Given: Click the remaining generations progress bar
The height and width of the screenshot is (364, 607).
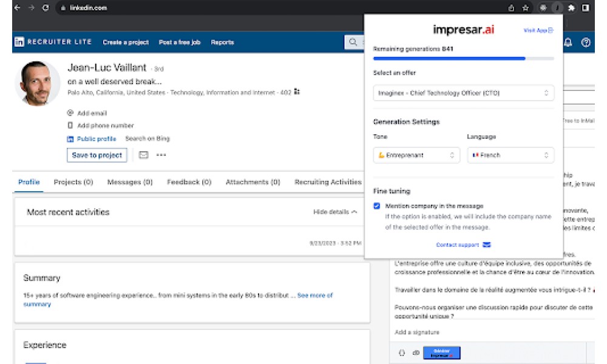Looking at the screenshot, I should click(463, 58).
